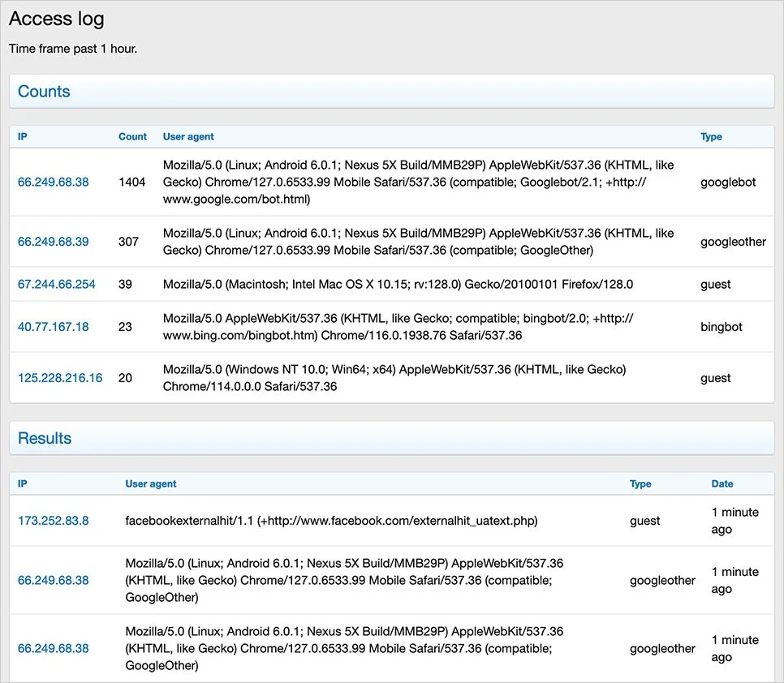Open IP 66.249.68.38 with count 1404
Image resolution: width=784 pixels, height=683 pixels.
pyautogui.click(x=53, y=183)
